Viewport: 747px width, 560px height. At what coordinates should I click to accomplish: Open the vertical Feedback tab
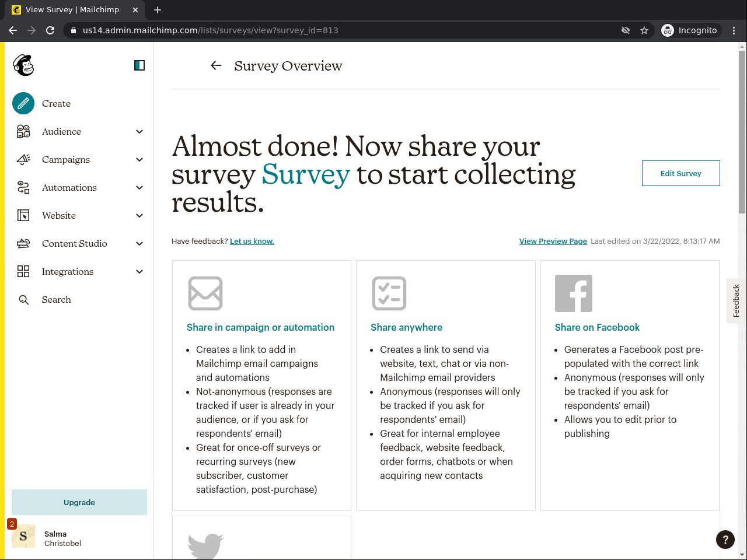tap(736, 300)
